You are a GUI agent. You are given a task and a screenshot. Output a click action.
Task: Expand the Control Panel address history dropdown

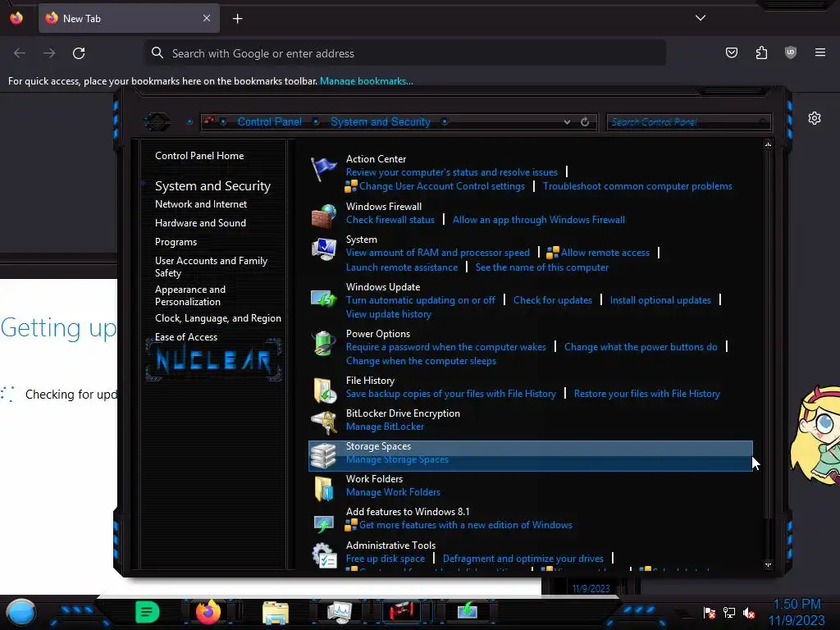pos(567,122)
